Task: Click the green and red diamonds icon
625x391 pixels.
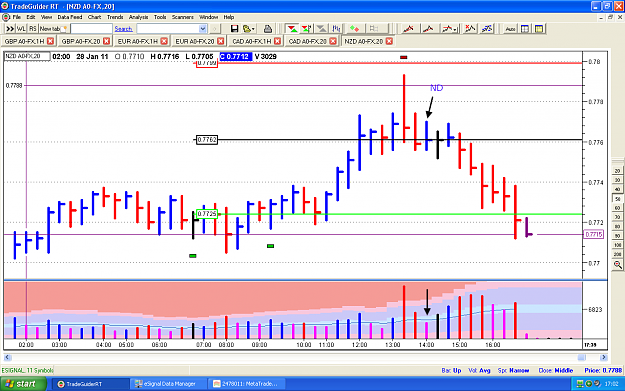Action: tap(354, 29)
